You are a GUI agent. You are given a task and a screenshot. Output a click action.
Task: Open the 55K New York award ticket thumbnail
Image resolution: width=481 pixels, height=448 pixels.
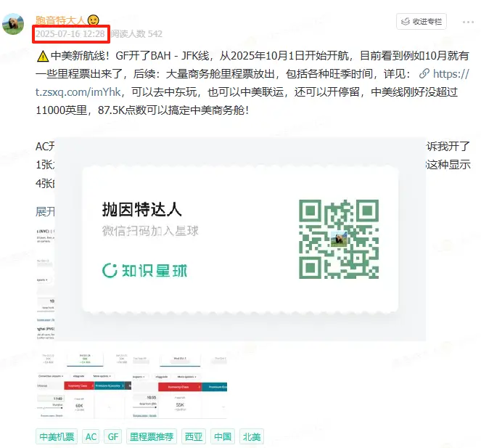click(x=180, y=386)
